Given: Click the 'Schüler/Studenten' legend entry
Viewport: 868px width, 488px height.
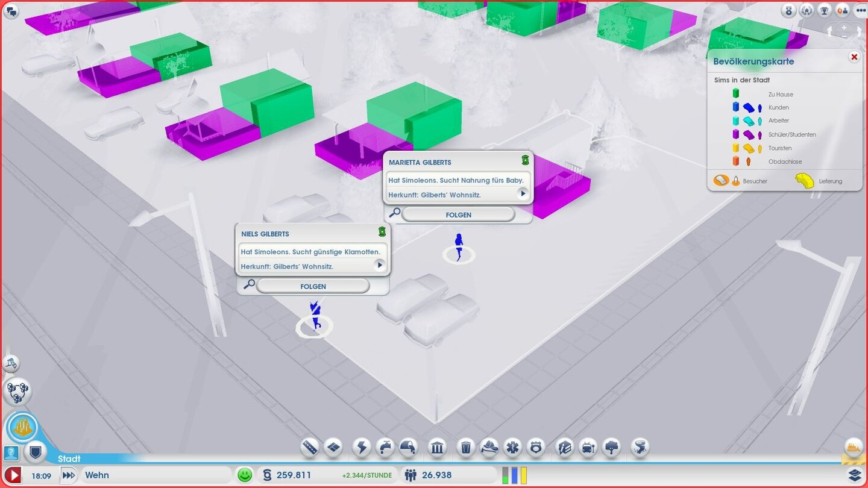Looking at the screenshot, I should pyautogui.click(x=792, y=134).
